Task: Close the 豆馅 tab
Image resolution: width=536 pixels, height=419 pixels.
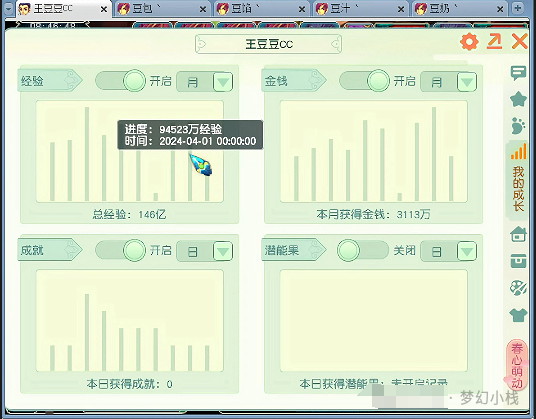Action: click(x=302, y=10)
